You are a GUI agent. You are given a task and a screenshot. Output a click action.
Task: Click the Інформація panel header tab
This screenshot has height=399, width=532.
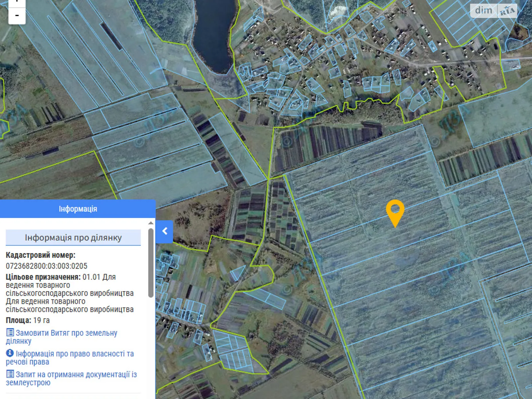click(78, 209)
